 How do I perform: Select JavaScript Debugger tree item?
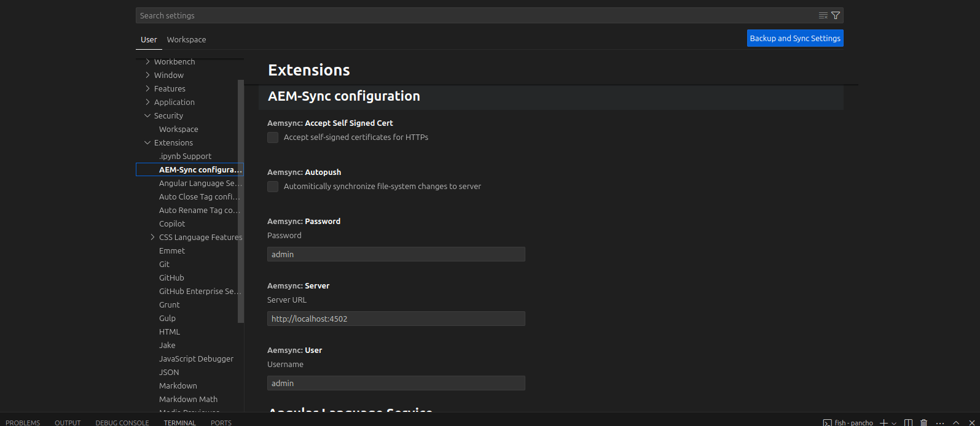[x=196, y=358]
